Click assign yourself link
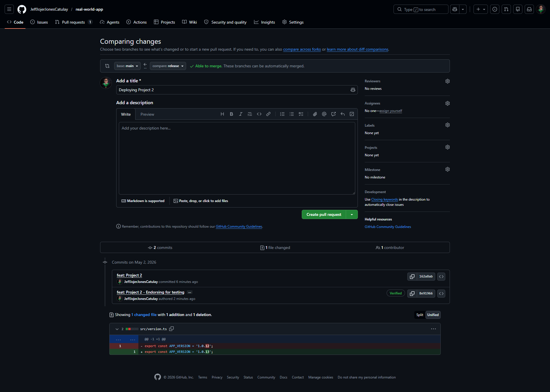This screenshot has height=392, width=550. tap(391, 111)
